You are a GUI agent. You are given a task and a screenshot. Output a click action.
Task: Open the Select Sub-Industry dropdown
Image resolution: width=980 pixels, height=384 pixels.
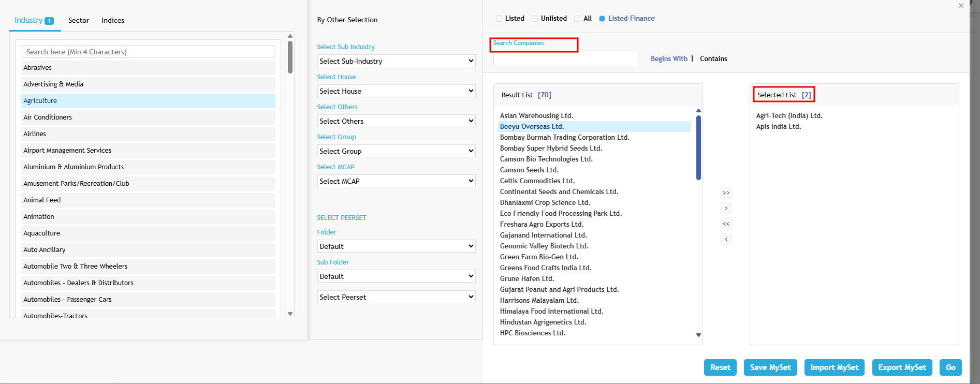[396, 61]
